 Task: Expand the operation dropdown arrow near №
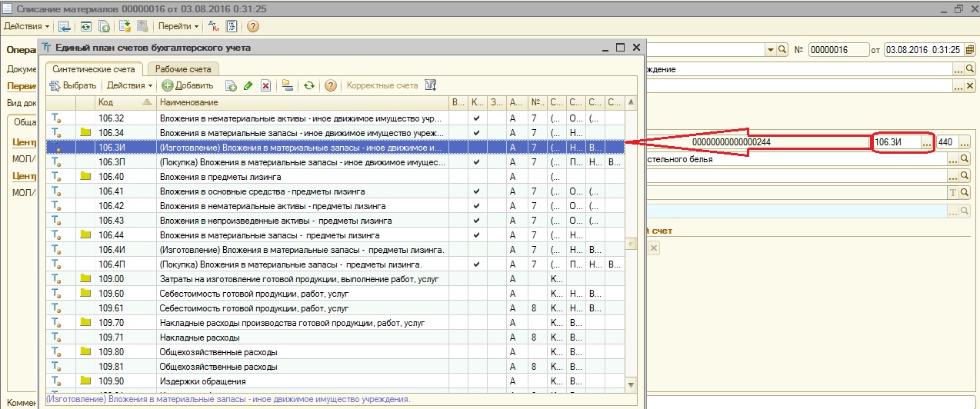click(771, 49)
